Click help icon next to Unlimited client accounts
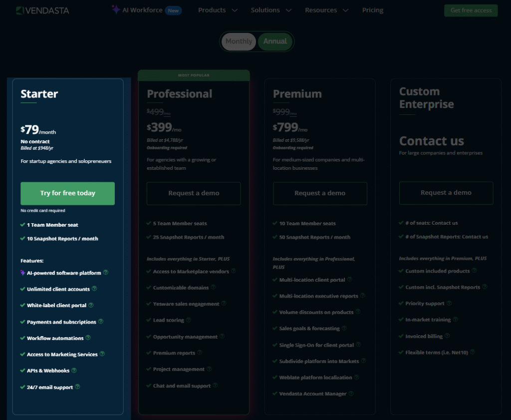Image resolution: width=511 pixels, height=420 pixels. click(94, 289)
